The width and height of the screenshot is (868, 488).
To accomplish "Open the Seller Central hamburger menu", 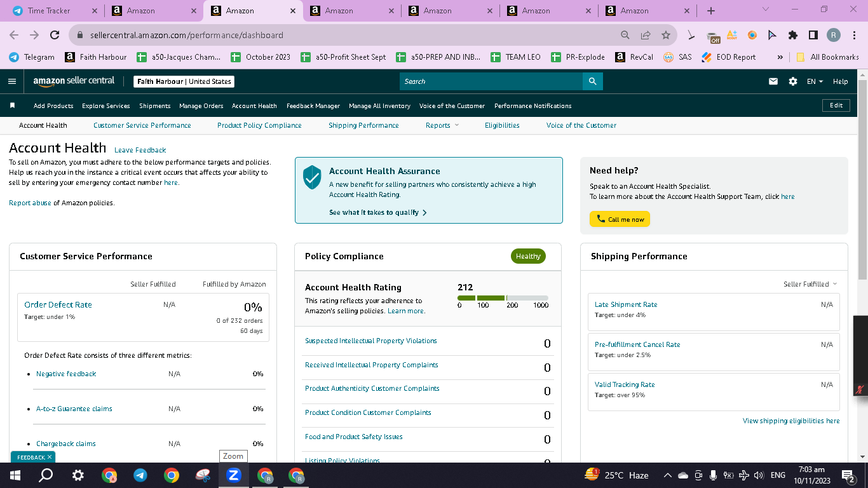I will 12,81.
